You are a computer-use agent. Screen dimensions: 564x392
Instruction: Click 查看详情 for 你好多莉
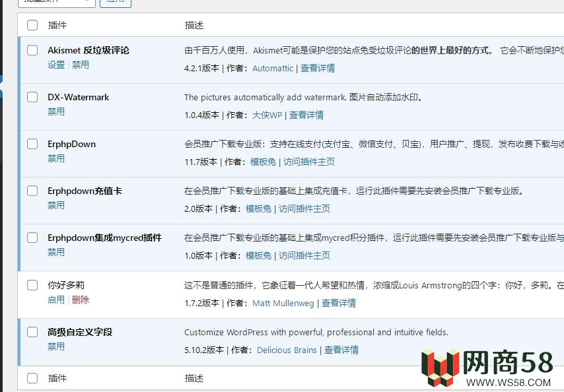[x=339, y=304]
